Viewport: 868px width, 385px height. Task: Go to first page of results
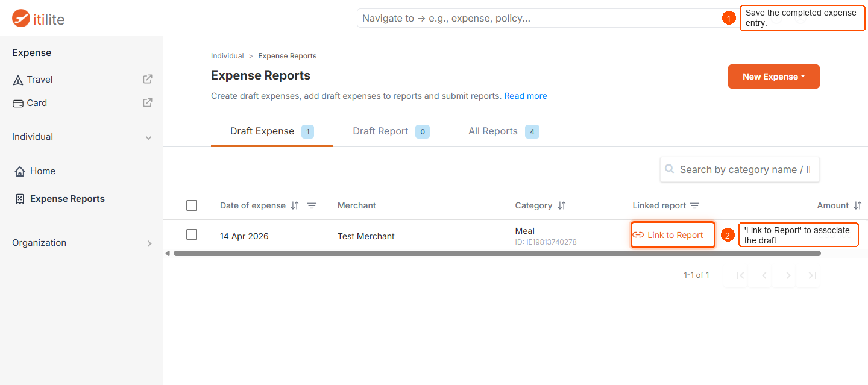(741, 275)
